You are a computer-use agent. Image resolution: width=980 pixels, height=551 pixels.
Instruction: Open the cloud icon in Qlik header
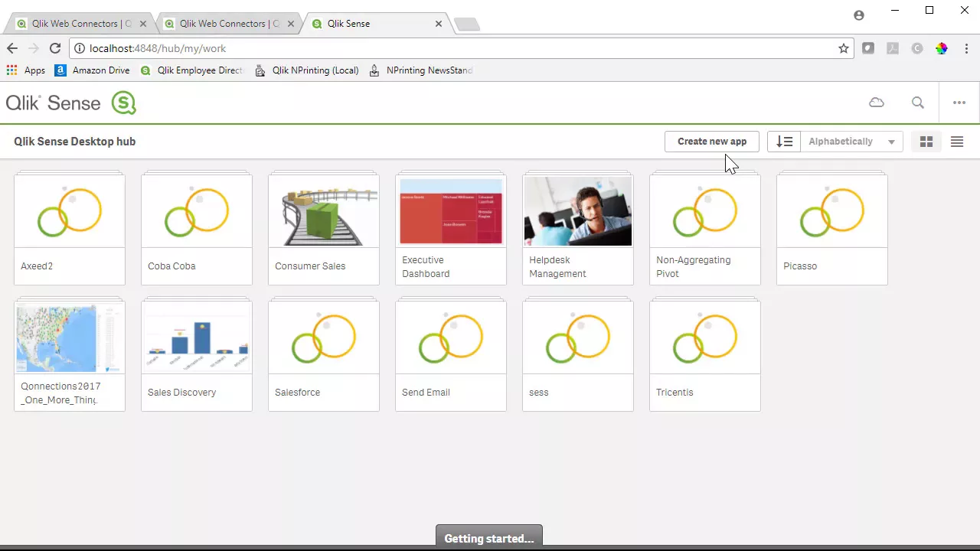pos(877,103)
